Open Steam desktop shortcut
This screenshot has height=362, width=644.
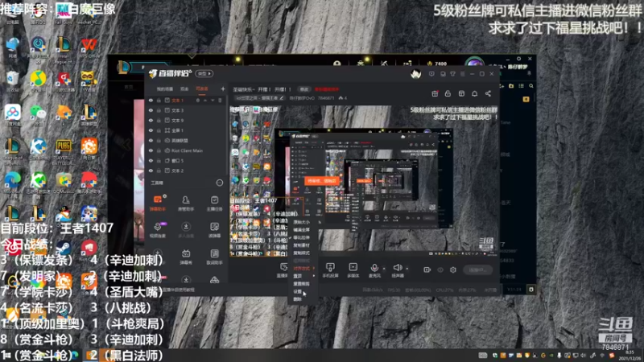coord(64,248)
